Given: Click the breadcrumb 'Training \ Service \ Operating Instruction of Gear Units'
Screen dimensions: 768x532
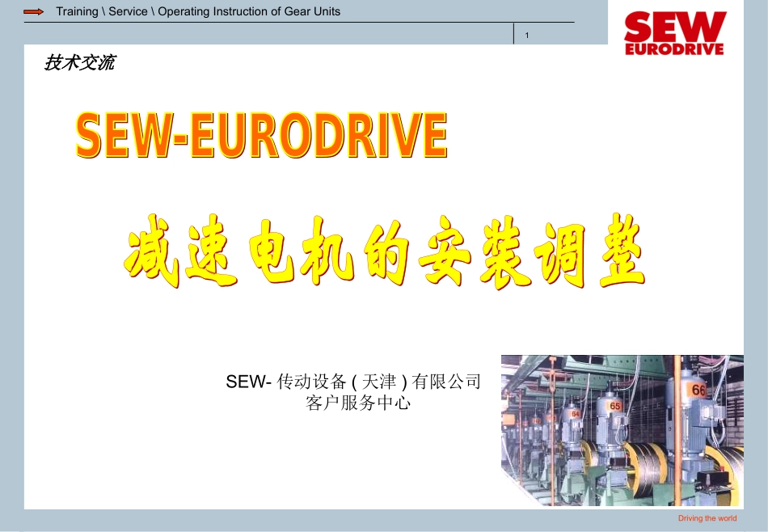Looking at the screenshot, I should click(198, 11).
